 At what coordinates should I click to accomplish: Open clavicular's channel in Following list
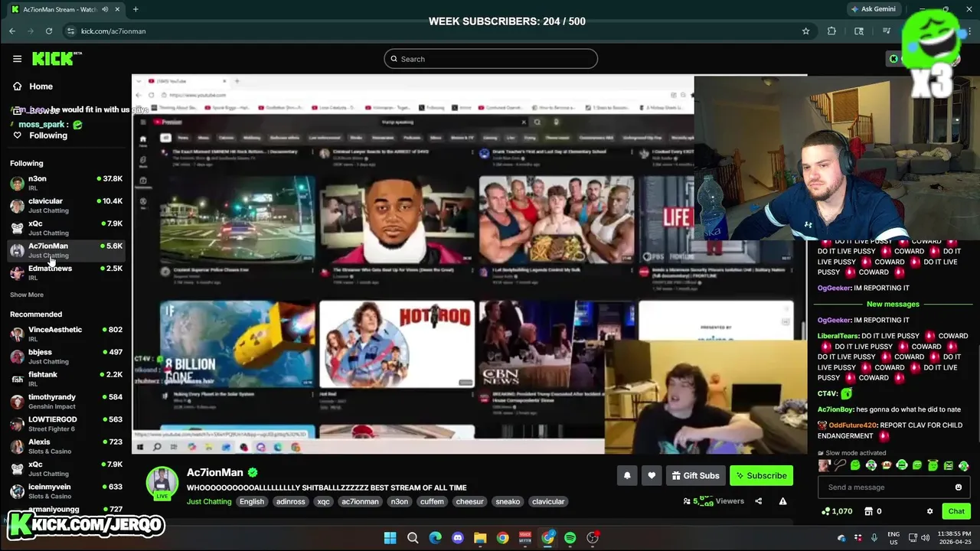click(66, 205)
